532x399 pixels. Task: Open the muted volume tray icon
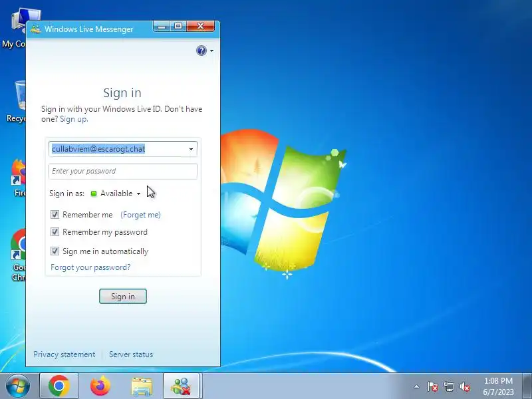[x=465, y=386]
